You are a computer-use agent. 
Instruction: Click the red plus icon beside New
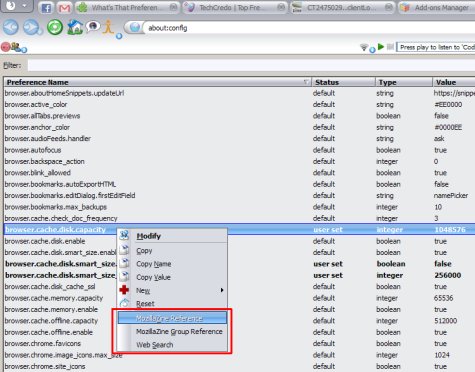click(124, 290)
